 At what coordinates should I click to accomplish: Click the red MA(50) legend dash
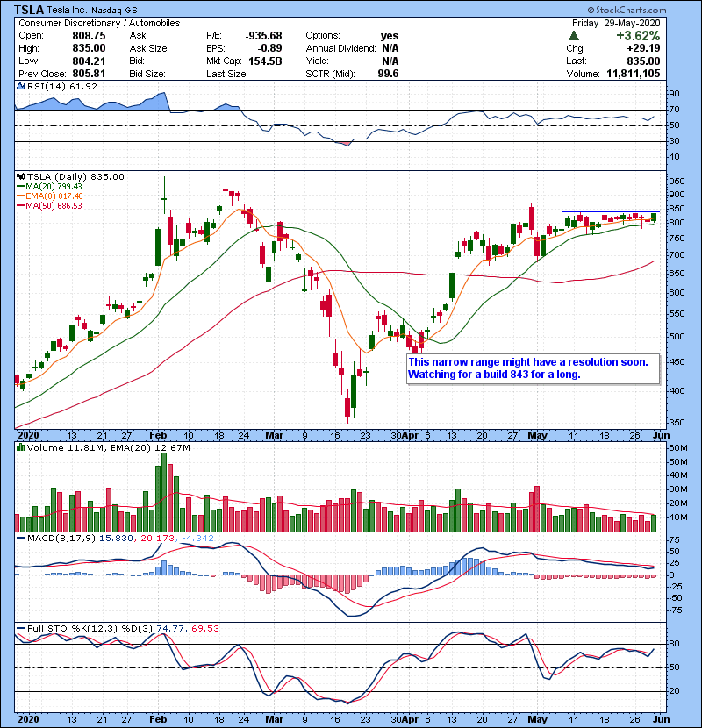(x=20, y=206)
